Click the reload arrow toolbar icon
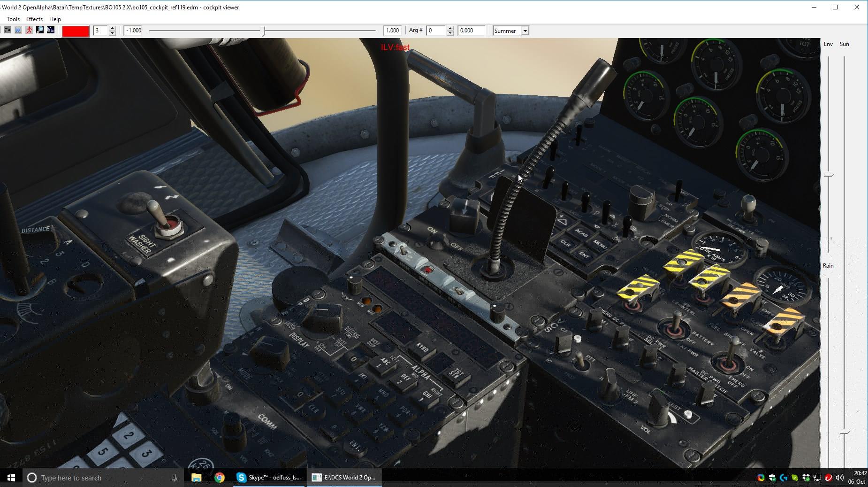Viewport: 868px width, 487px height. point(8,31)
